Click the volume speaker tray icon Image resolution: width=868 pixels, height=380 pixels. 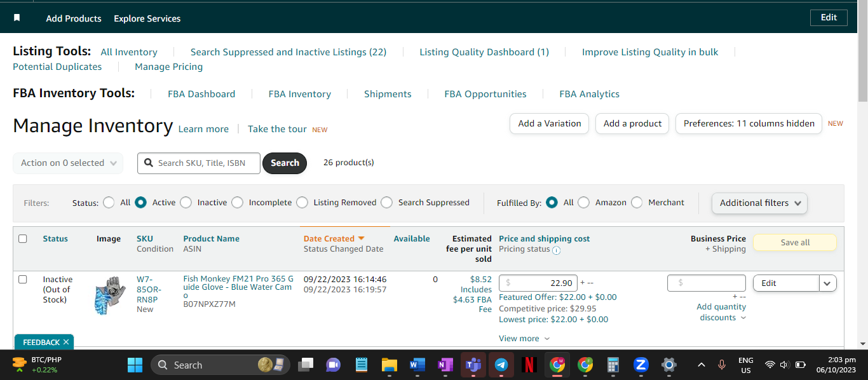click(x=784, y=365)
